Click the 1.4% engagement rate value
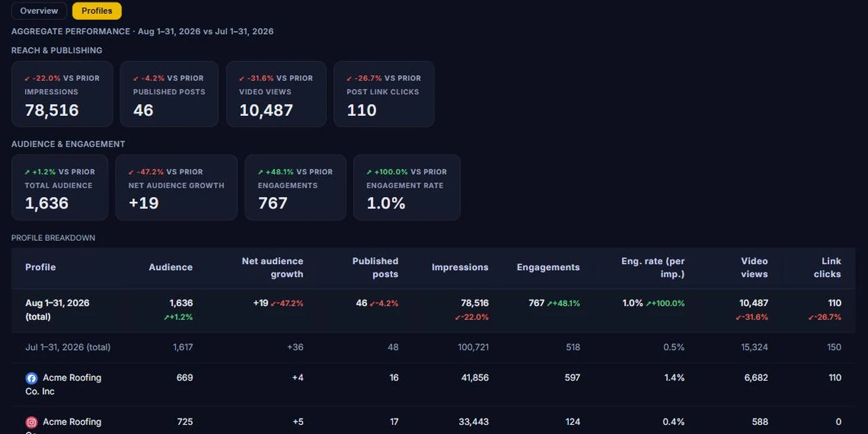The height and width of the screenshot is (434, 868). pos(674,378)
